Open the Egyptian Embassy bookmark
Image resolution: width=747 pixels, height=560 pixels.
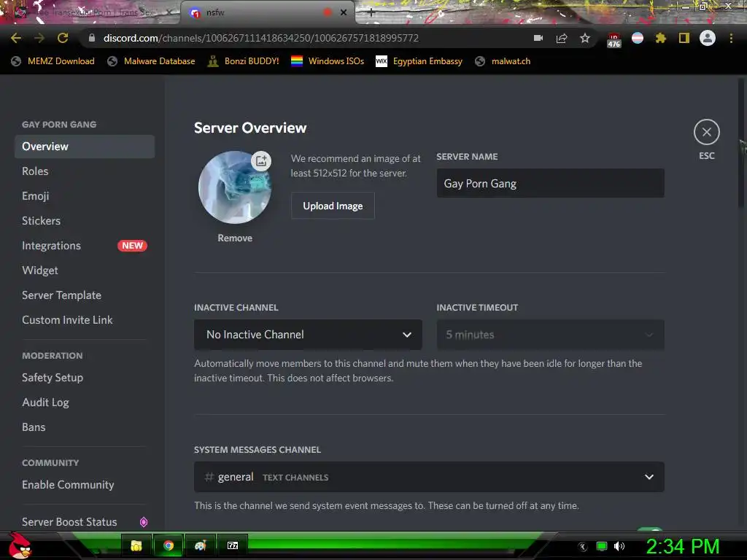tap(419, 61)
